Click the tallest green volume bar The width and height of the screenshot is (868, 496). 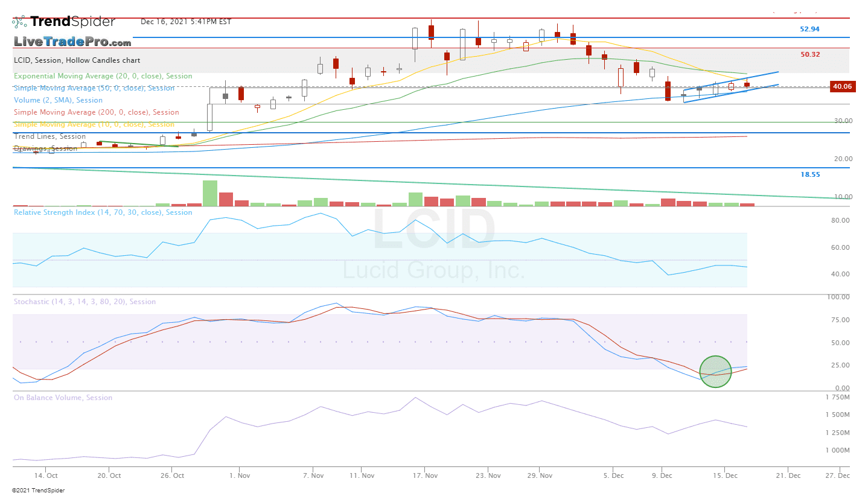(x=210, y=193)
